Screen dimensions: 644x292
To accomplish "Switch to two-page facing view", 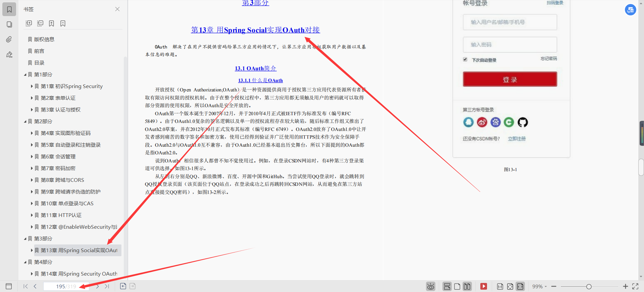I will pyautogui.click(x=467, y=286).
